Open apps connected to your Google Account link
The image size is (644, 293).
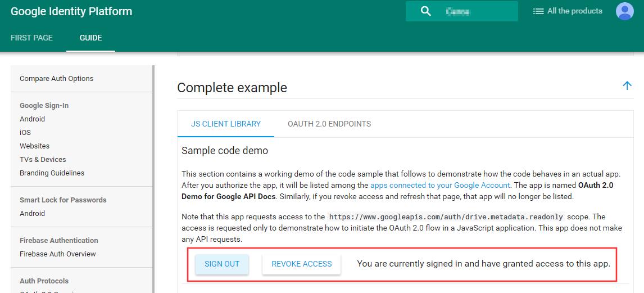(x=440, y=186)
